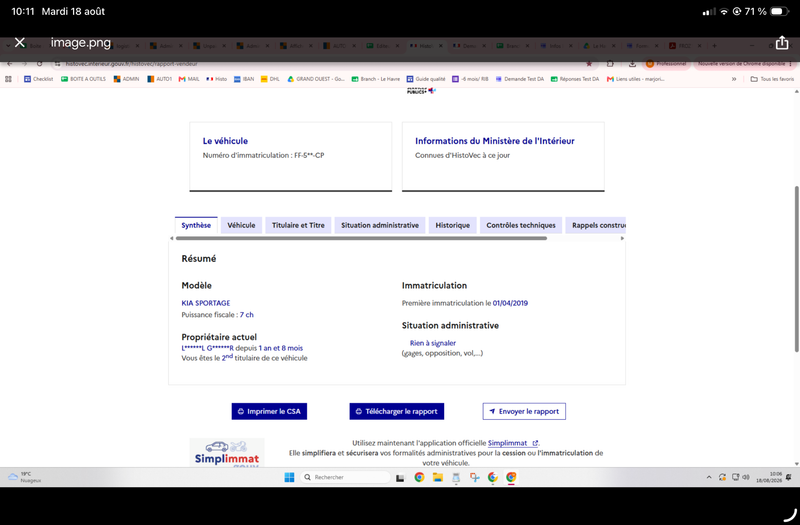Expand the system tray hidden icons chevron
This screenshot has height=525, width=800.
[x=709, y=477]
